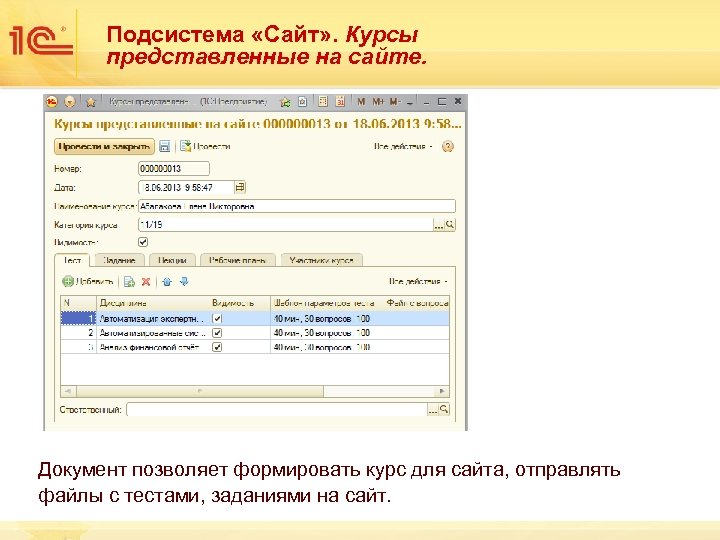Click the N column header
The width and height of the screenshot is (720, 540).
[79, 303]
